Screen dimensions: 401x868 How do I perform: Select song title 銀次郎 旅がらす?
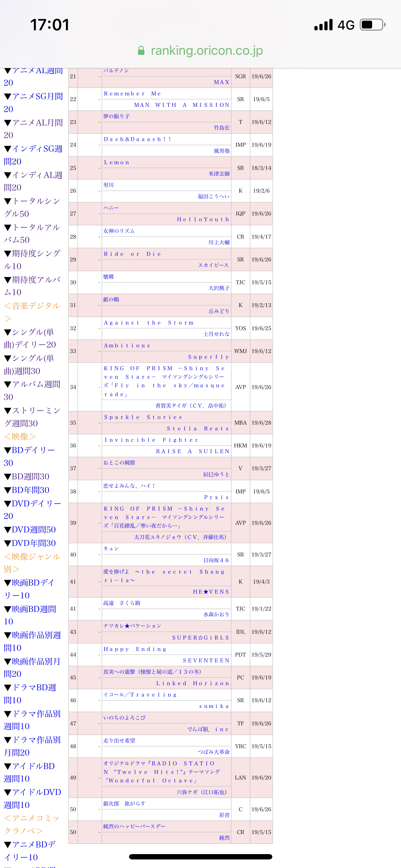pos(124,804)
